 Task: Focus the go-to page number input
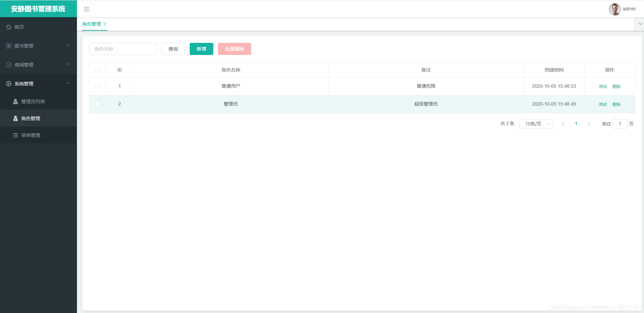tap(620, 124)
